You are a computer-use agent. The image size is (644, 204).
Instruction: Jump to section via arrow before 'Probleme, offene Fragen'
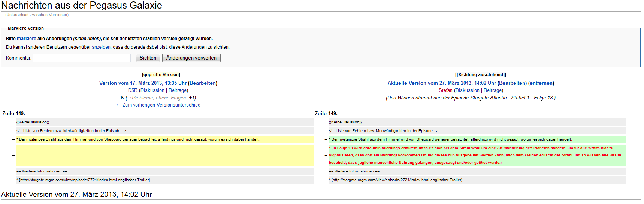129,98
